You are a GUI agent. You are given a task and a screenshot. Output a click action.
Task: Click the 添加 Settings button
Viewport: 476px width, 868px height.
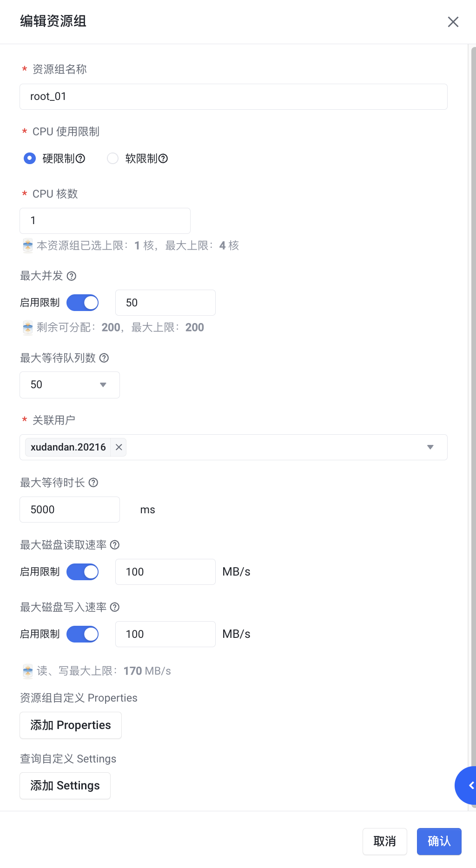65,786
